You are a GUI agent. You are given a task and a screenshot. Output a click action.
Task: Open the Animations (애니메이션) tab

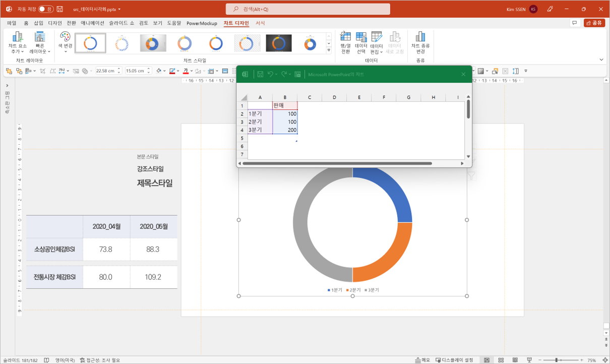pos(92,23)
